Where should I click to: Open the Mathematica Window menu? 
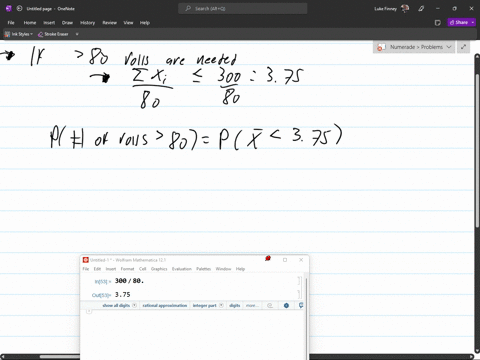point(223,269)
